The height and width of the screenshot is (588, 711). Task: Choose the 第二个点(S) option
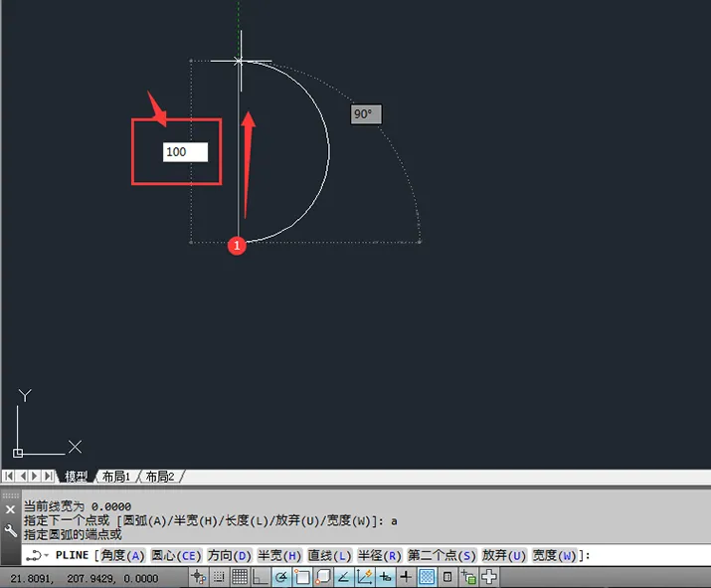(x=442, y=555)
